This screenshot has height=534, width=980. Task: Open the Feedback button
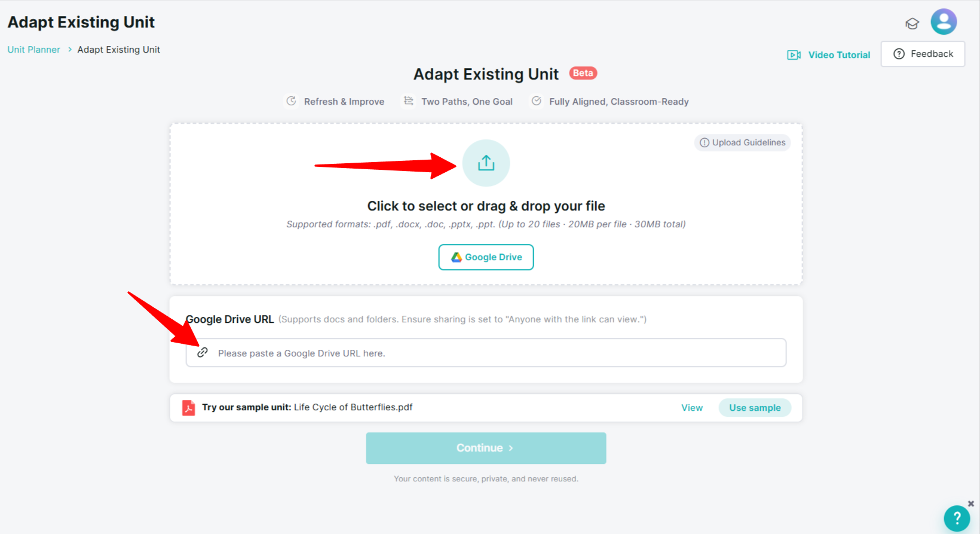[923, 54]
